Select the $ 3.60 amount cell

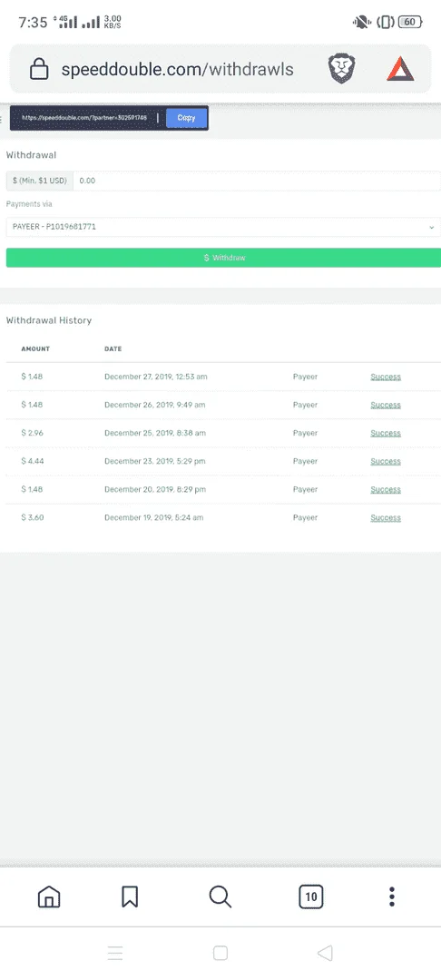tap(33, 517)
